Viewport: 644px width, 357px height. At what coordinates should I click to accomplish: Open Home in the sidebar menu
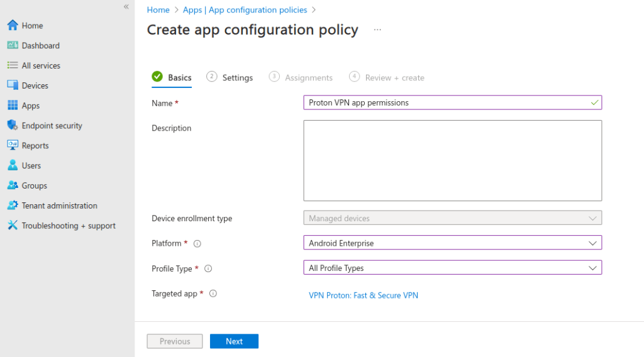pyautogui.click(x=33, y=25)
